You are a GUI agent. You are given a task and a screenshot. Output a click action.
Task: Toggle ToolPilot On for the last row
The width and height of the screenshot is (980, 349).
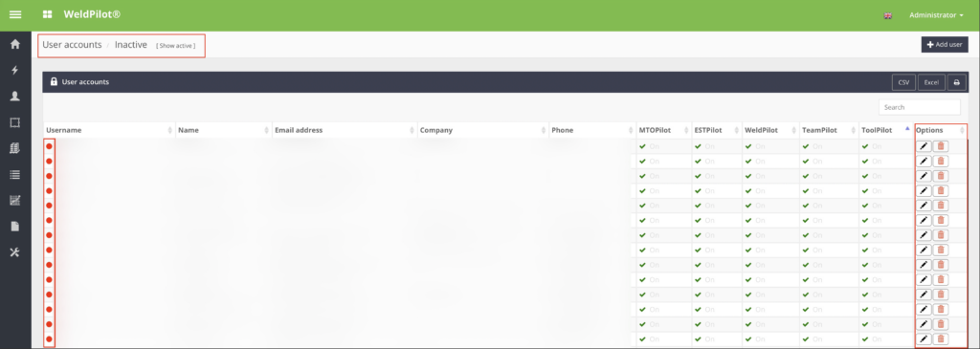(x=872, y=339)
